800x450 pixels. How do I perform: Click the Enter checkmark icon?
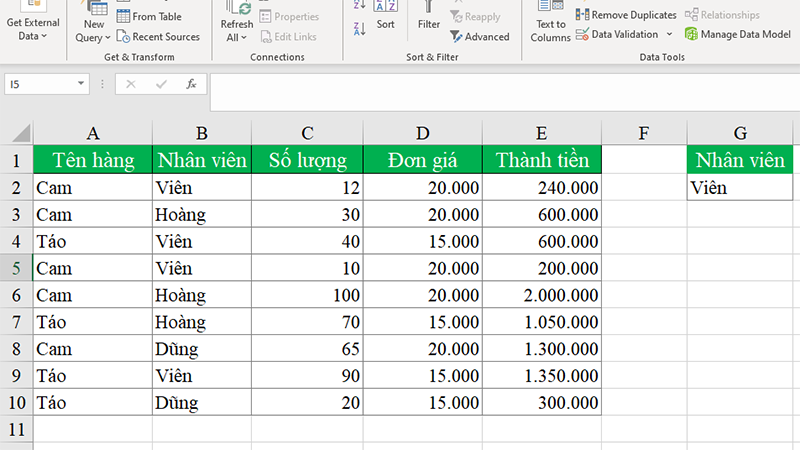tap(161, 84)
